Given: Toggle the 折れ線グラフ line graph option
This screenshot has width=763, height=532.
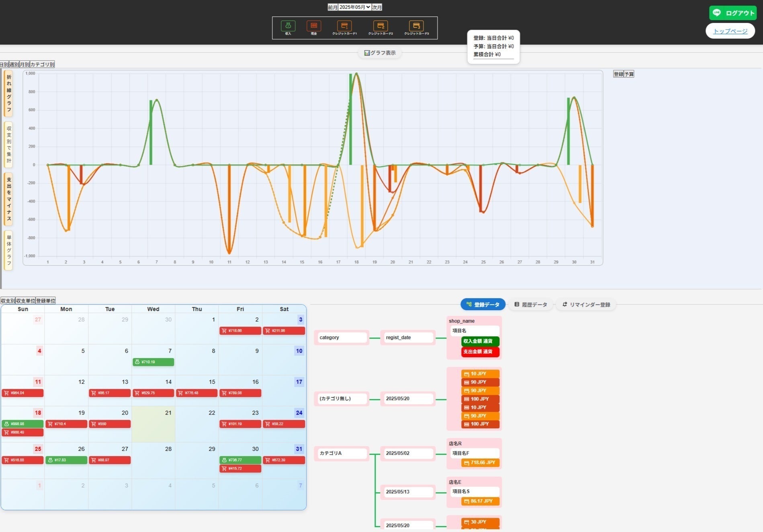Looking at the screenshot, I should (8, 93).
